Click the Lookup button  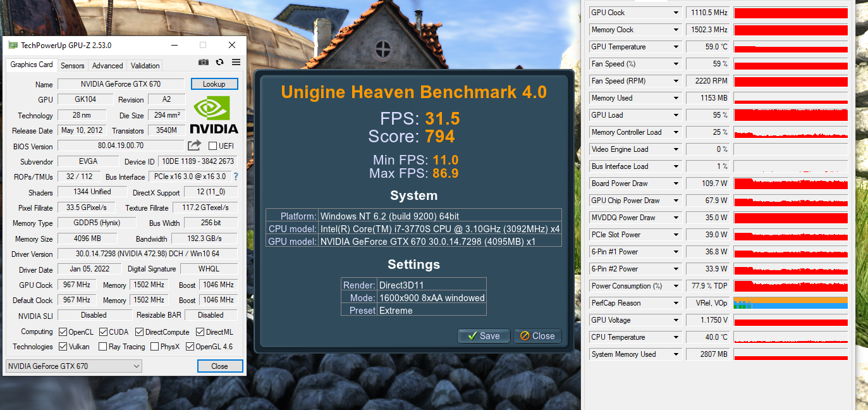coord(214,84)
